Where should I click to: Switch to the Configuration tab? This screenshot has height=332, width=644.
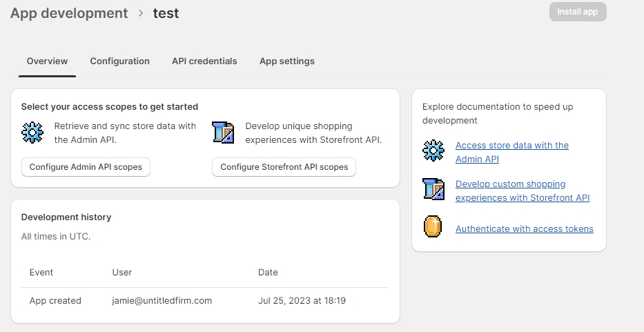pos(119,61)
